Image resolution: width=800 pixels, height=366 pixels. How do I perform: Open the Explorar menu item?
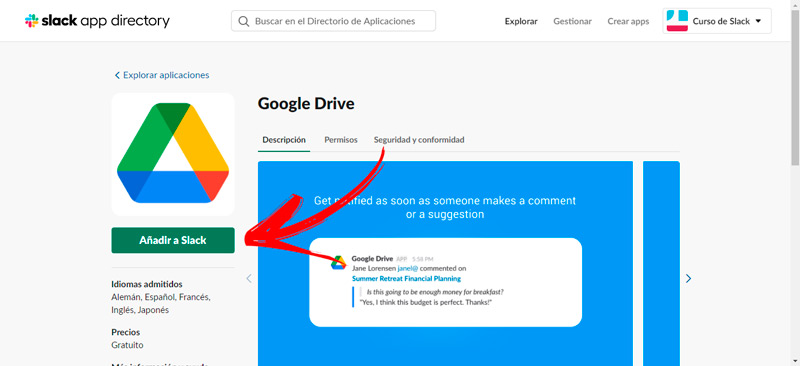[521, 21]
